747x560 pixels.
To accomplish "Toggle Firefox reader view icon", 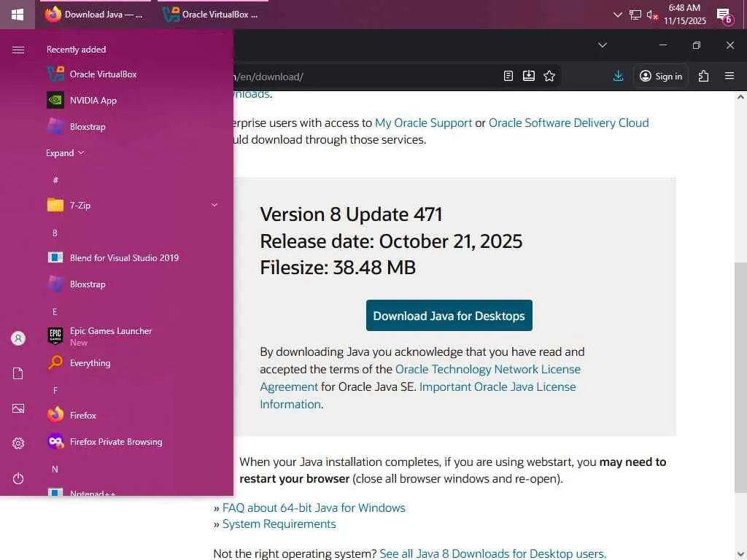I will 508,76.
